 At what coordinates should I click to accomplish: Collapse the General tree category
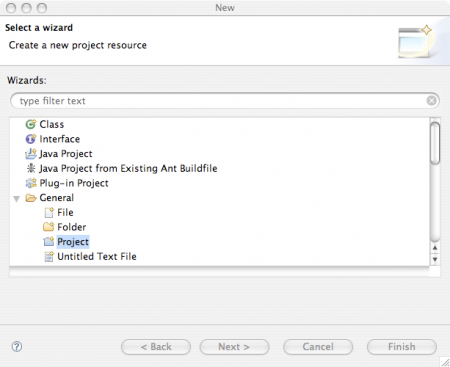click(x=16, y=199)
